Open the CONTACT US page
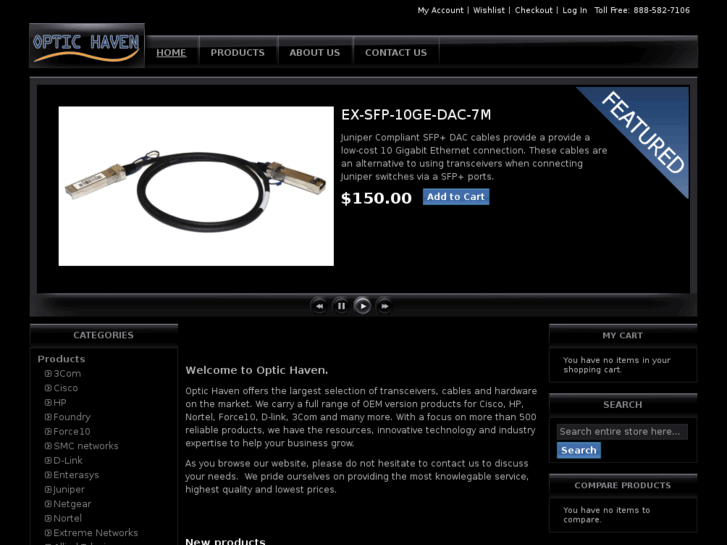This screenshot has width=727, height=545. tap(395, 52)
